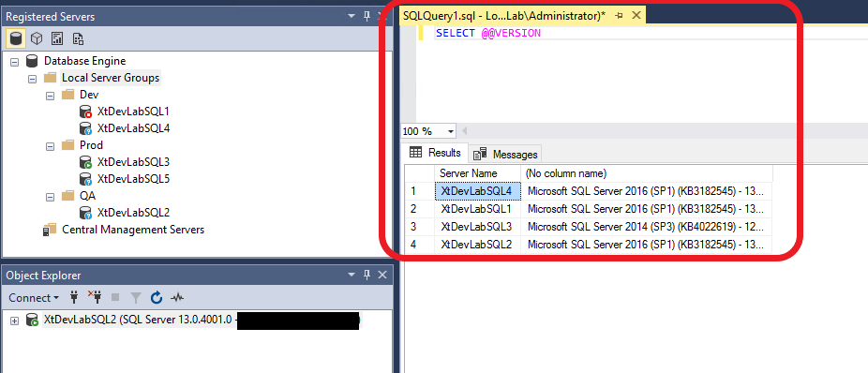Collapse the QA server group

(50, 196)
